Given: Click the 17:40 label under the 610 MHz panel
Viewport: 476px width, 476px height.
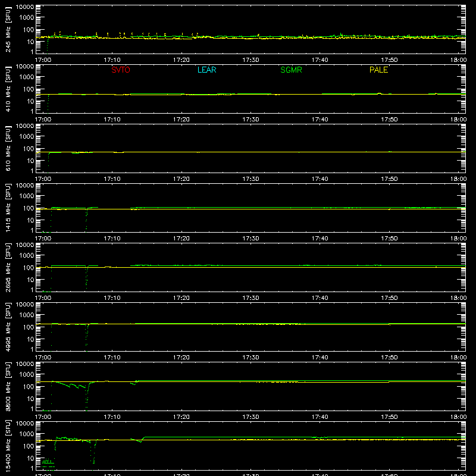Looking at the screenshot, I should point(320,179).
